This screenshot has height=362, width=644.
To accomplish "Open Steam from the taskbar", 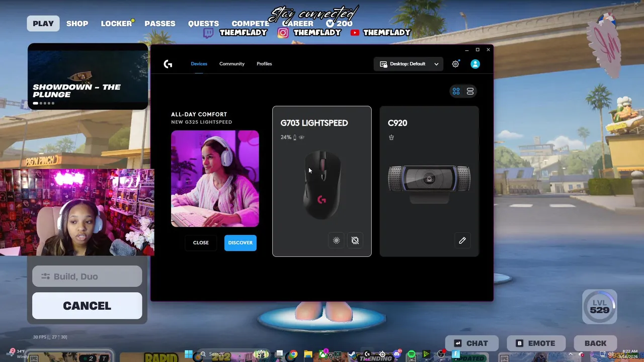I will (x=352, y=354).
